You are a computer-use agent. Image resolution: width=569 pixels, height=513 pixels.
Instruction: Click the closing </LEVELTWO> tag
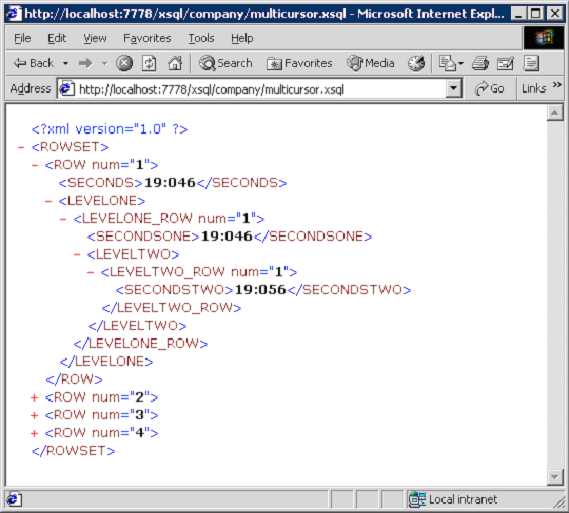pyautogui.click(x=137, y=326)
